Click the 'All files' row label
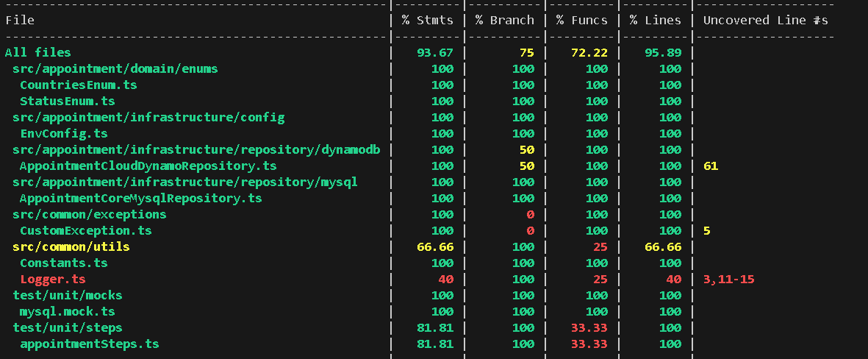This screenshot has height=359, width=868. coord(38,53)
